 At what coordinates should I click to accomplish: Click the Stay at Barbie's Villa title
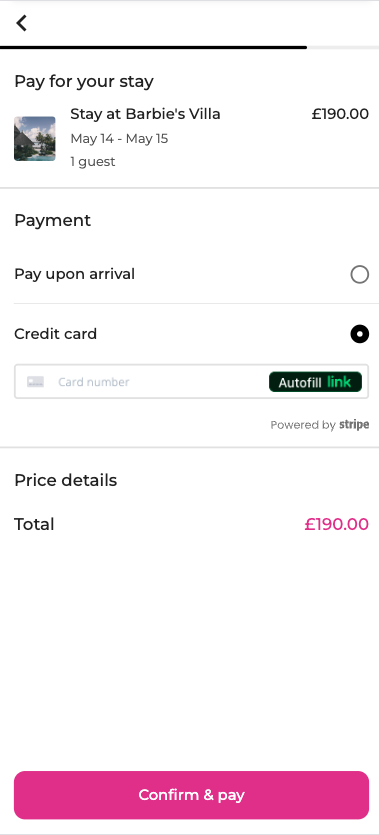tap(145, 114)
